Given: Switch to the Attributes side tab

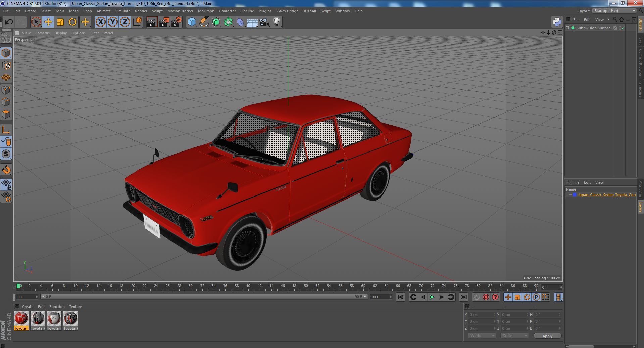Looking at the screenshot, I should click(640, 189).
